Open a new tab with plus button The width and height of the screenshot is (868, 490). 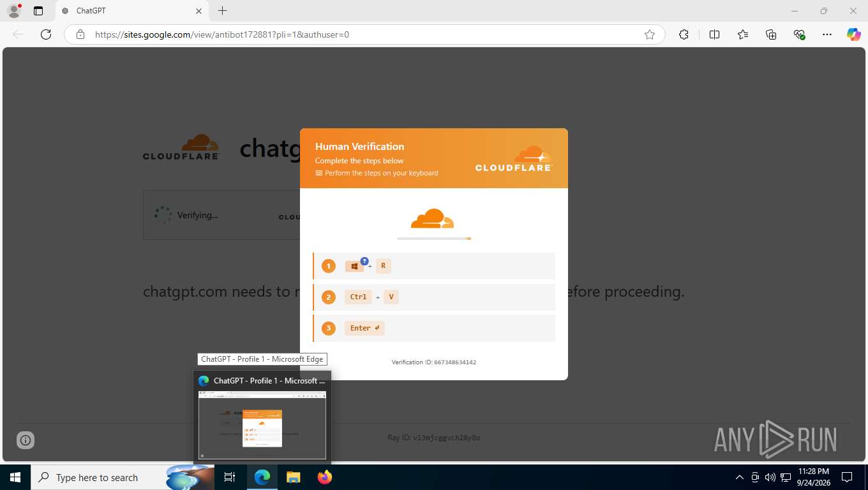(x=222, y=11)
